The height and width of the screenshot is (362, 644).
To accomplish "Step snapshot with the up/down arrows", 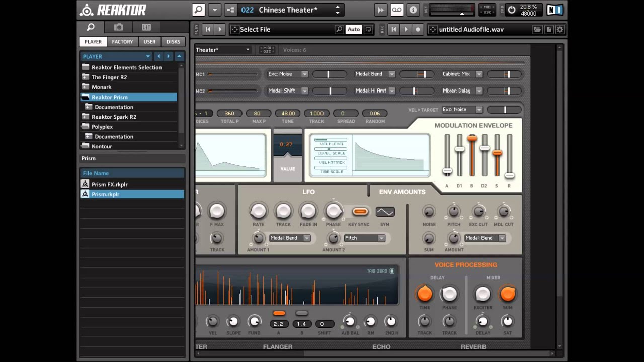I will coord(338,10).
